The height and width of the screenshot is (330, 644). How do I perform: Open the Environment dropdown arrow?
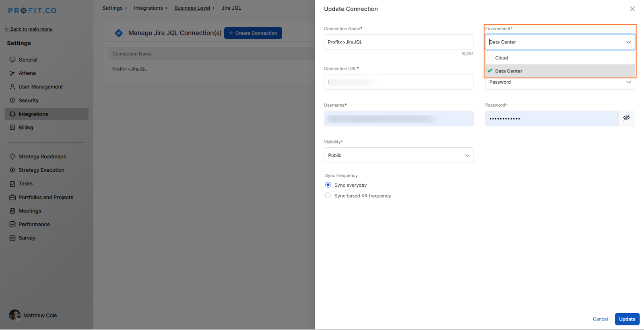(628, 42)
